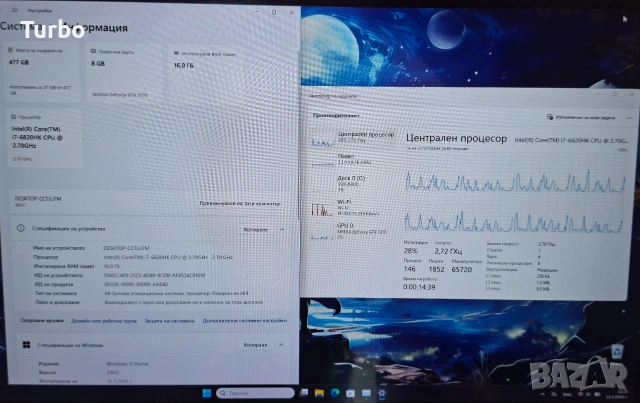Click the taskbar search box

coord(255,393)
